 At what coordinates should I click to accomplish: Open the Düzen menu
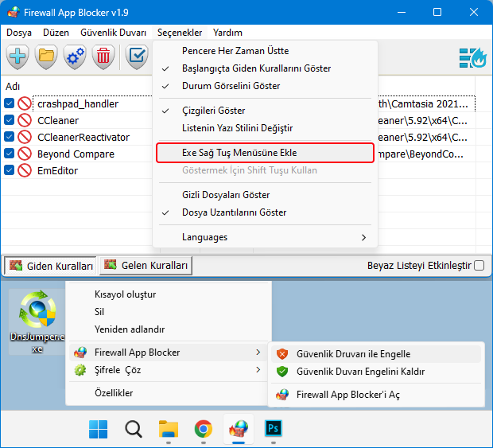coord(56,33)
